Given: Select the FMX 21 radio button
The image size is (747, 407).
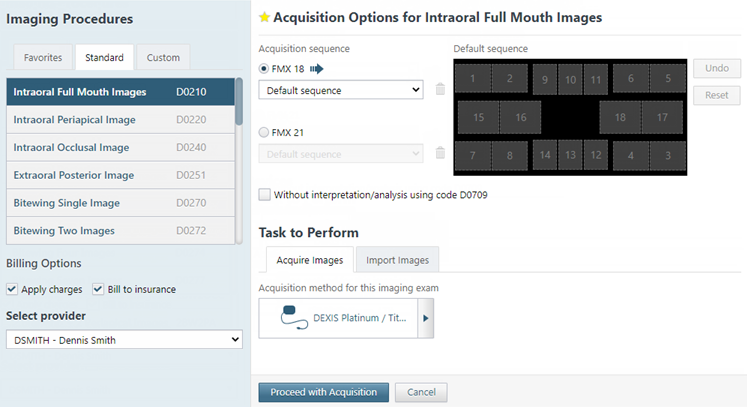Looking at the screenshot, I should 264,133.
